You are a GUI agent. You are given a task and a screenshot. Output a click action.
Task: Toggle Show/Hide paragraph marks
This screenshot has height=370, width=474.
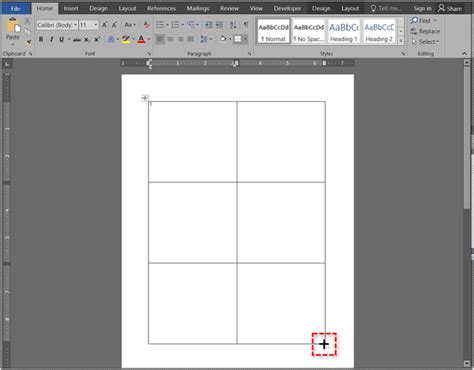[x=246, y=25]
